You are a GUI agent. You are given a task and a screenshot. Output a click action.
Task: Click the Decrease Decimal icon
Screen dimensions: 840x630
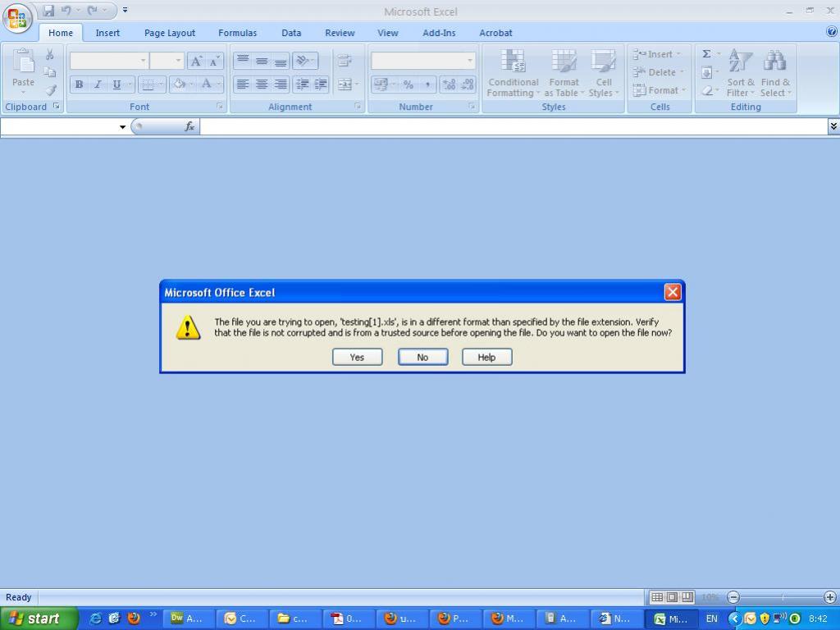[467, 84]
